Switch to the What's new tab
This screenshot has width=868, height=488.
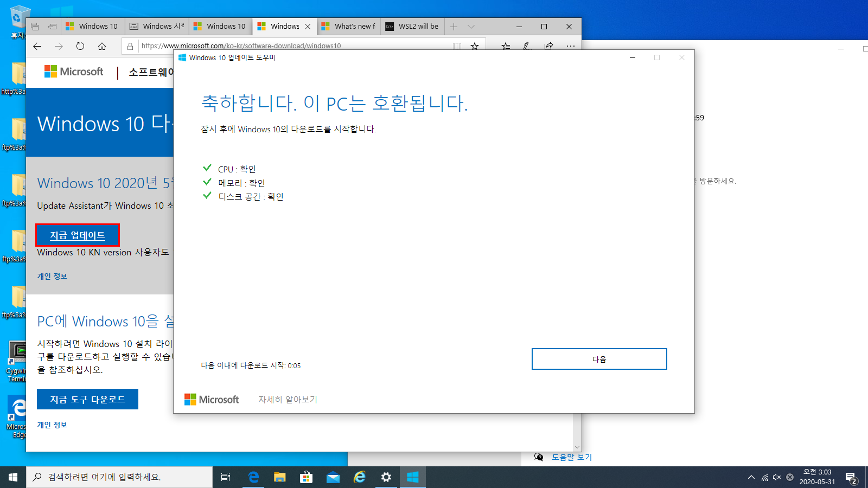tap(349, 26)
